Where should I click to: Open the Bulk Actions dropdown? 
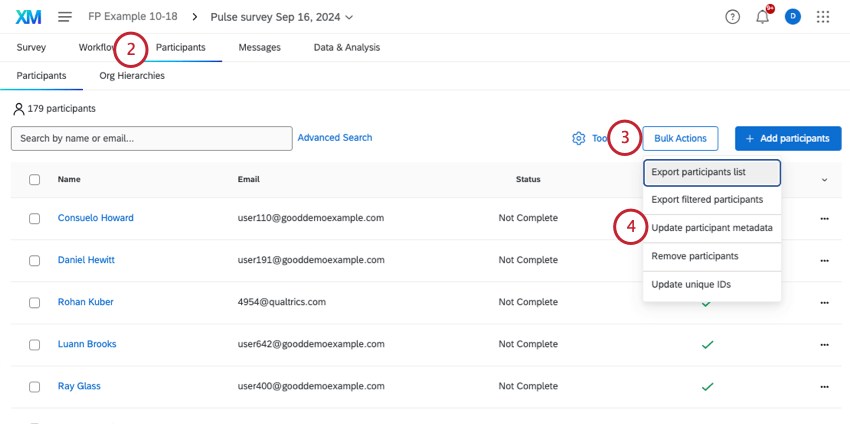click(x=680, y=138)
